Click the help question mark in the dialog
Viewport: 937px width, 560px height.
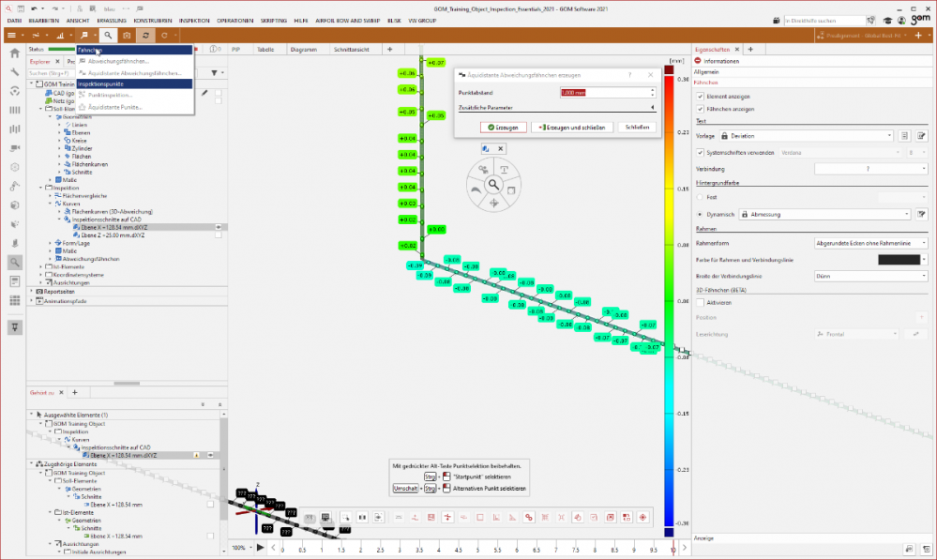(x=630, y=75)
